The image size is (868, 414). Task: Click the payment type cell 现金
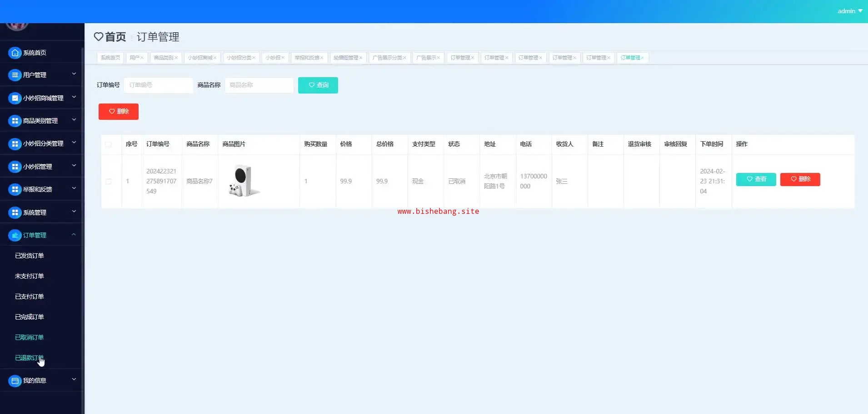[x=418, y=181]
